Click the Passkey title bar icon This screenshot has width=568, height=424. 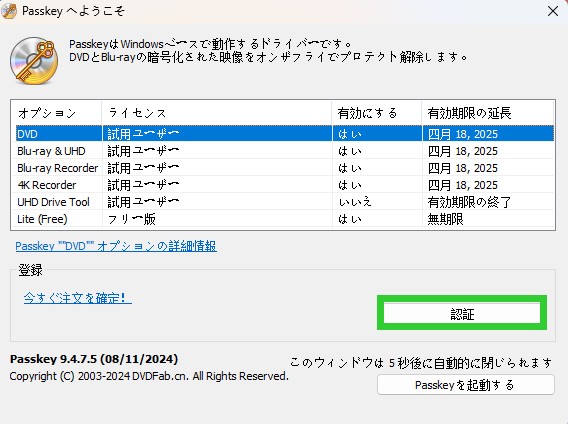pos(9,11)
